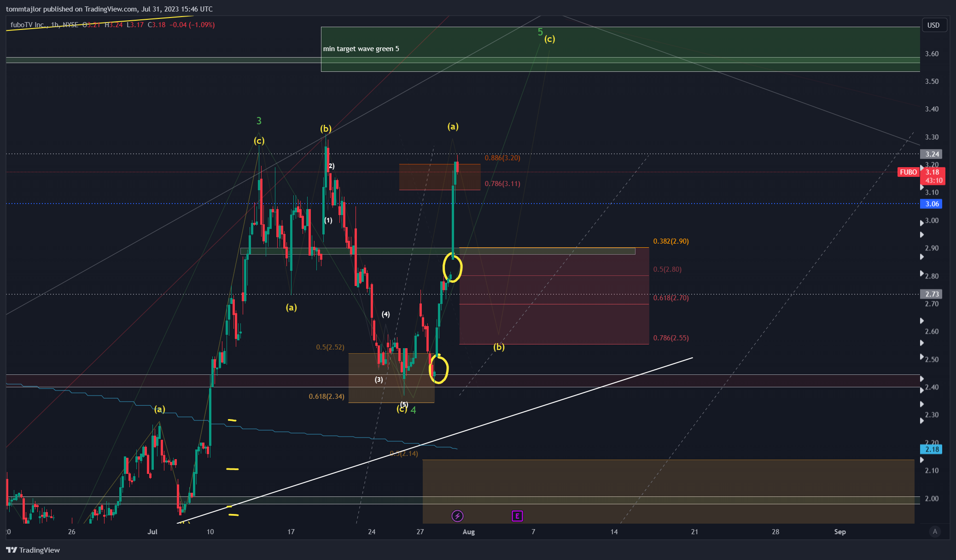Viewport: 956px width, 560px height.
Task: Click the white (4) subwave label
Action: (385, 314)
